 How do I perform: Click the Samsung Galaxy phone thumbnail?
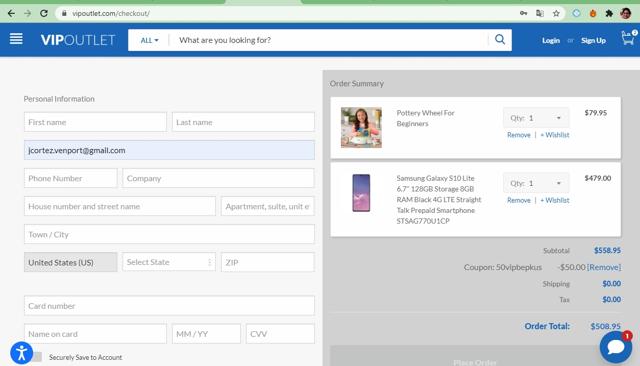(x=361, y=193)
